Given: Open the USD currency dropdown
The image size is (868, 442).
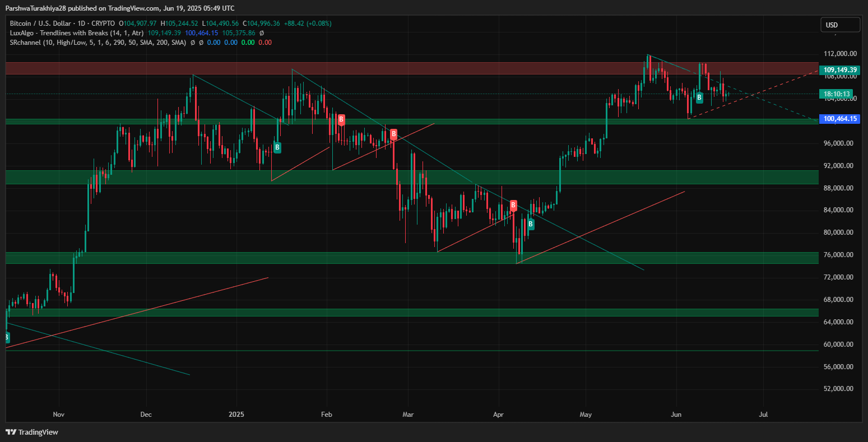Looking at the screenshot, I should (x=840, y=25).
